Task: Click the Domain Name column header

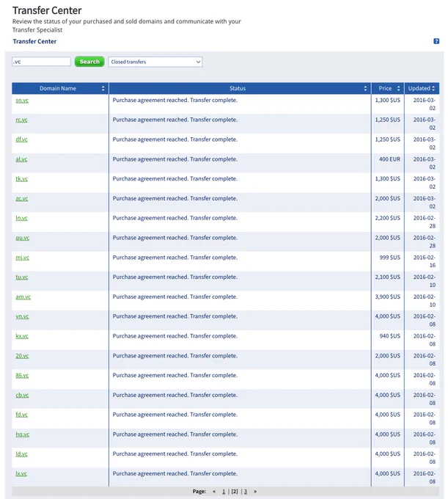Action: coord(57,89)
